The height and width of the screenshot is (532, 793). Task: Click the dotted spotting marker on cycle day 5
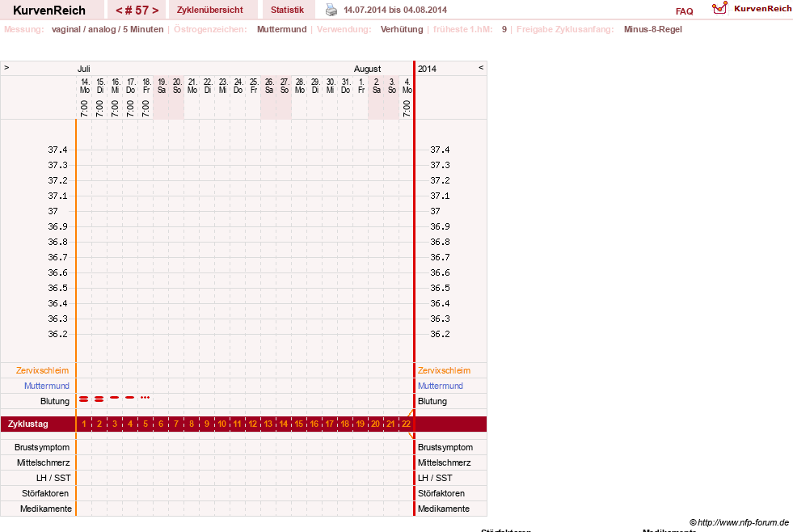[146, 398]
